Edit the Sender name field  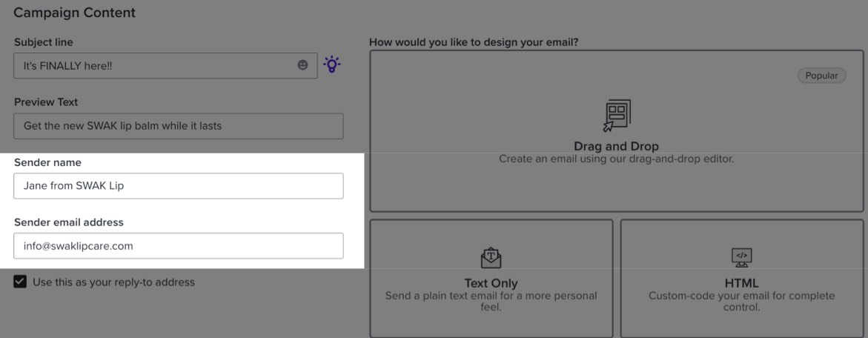[178, 186]
